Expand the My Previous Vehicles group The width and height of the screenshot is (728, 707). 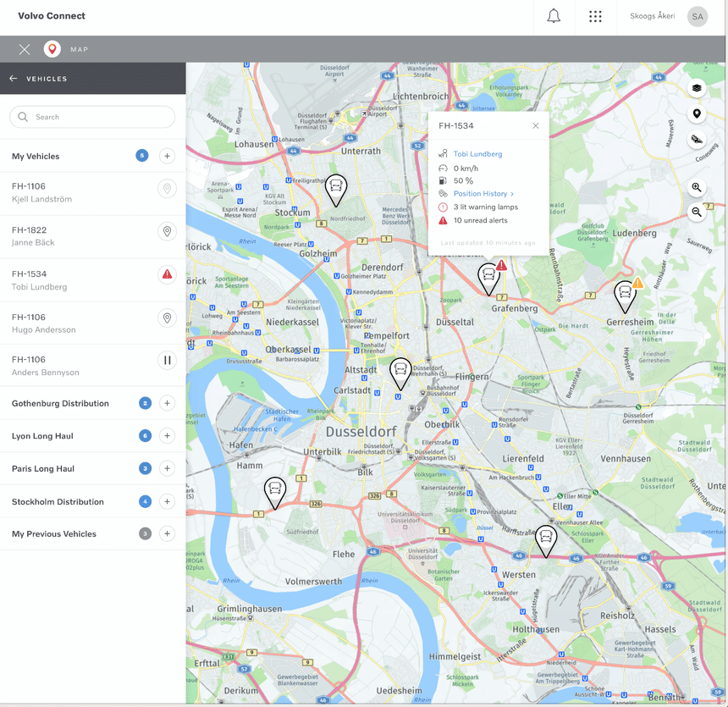click(167, 534)
